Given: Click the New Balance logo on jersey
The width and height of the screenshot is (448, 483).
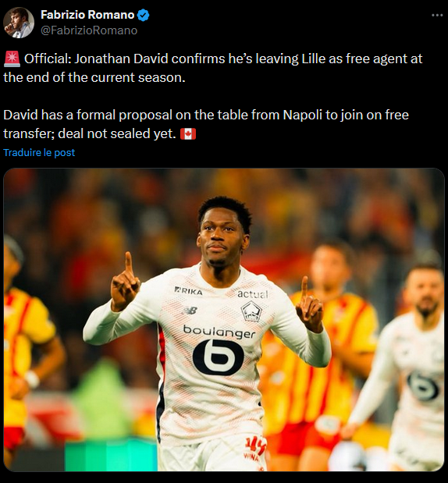Looking at the screenshot, I should pyautogui.click(x=190, y=311).
